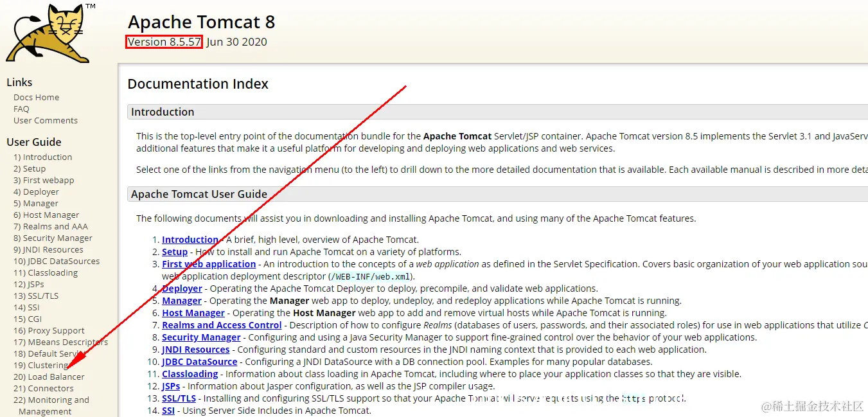
Task: Open sidebar item 14) SSI
Action: [26, 308]
